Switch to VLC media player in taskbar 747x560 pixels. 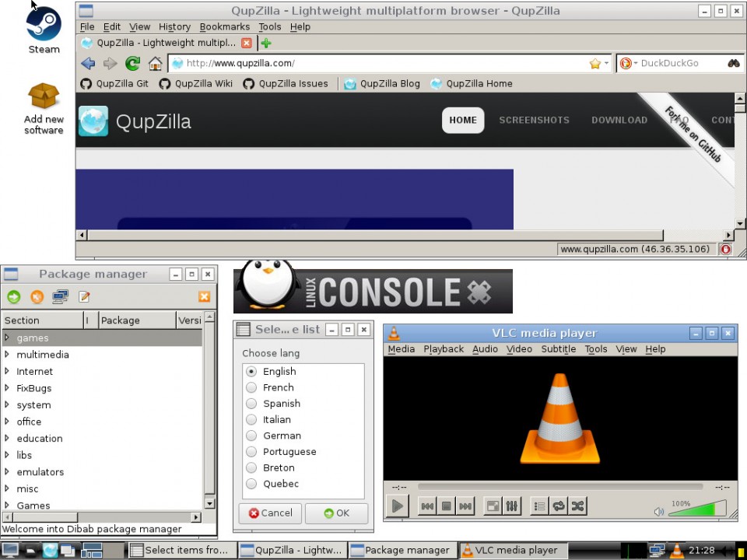click(514, 551)
